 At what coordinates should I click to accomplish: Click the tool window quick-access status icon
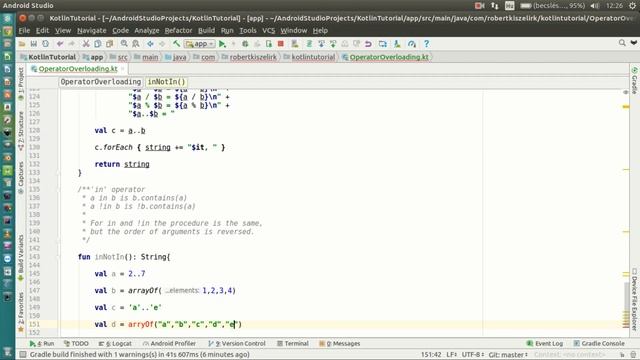click(23, 355)
